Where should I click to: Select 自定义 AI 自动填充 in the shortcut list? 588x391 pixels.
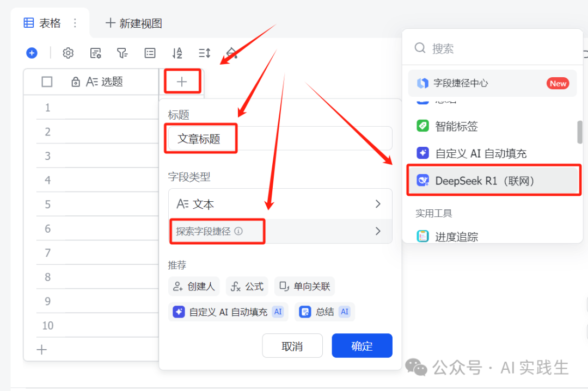[x=492, y=153]
